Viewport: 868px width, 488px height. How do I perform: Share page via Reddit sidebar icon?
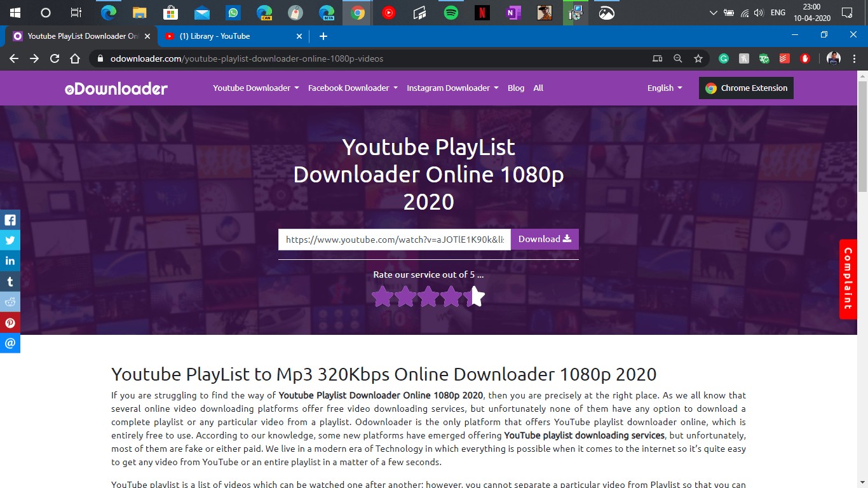[10, 302]
